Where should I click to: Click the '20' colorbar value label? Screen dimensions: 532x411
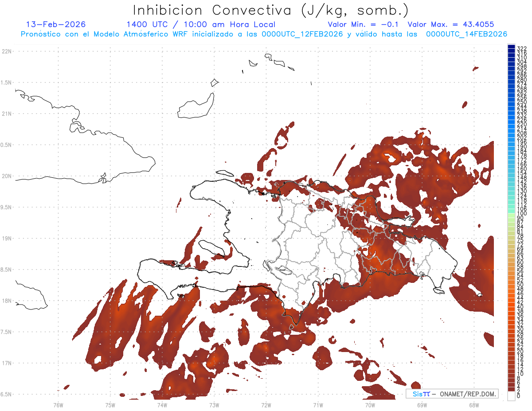(520, 351)
